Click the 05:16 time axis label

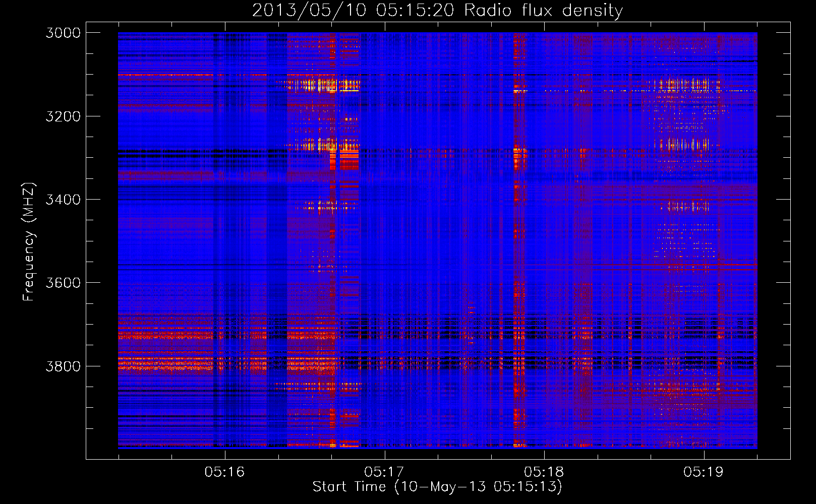(224, 472)
